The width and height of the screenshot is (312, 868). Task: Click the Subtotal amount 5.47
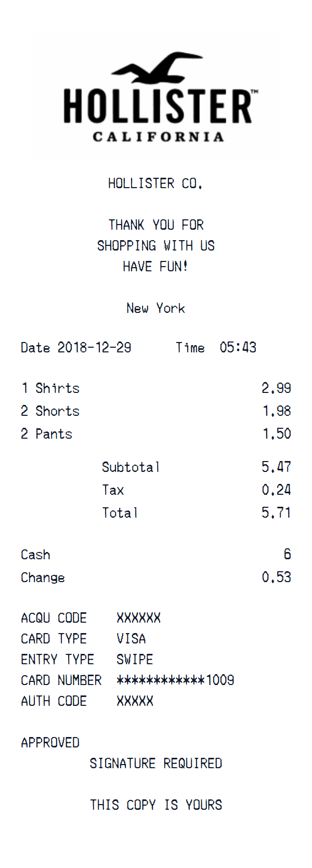[x=276, y=467]
